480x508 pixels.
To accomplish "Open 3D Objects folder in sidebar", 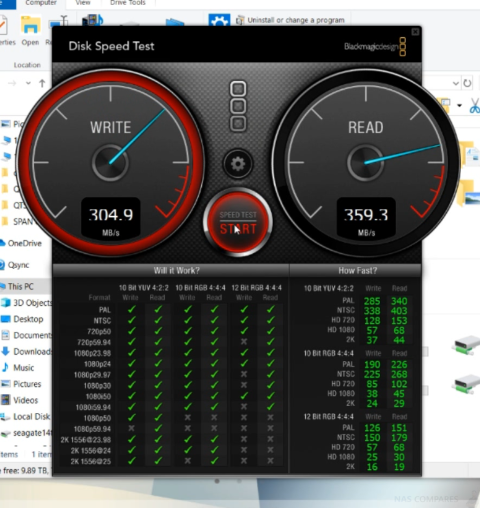I will tap(26, 303).
